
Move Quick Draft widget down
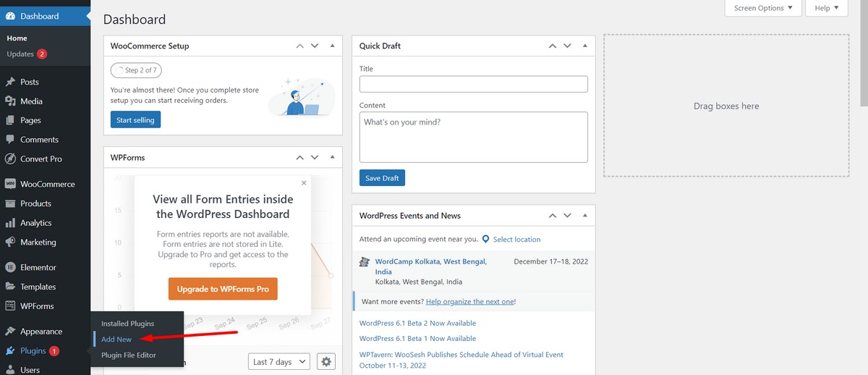click(567, 46)
